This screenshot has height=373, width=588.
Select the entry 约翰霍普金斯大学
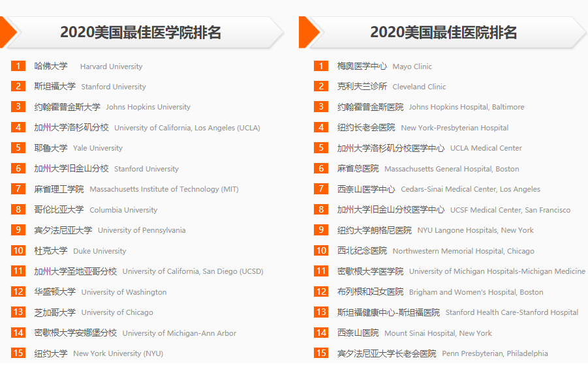67,107
